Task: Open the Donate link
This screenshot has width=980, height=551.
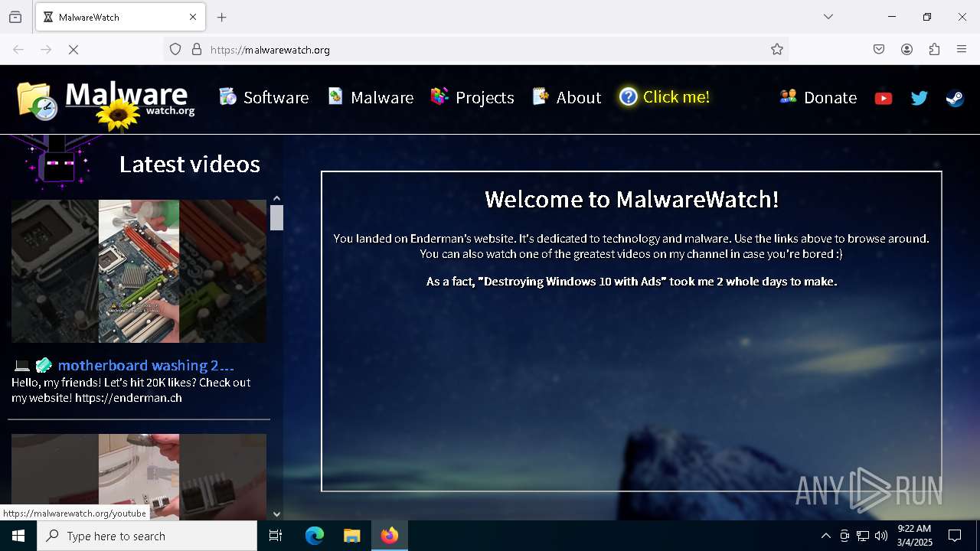Action: pyautogui.click(x=818, y=97)
